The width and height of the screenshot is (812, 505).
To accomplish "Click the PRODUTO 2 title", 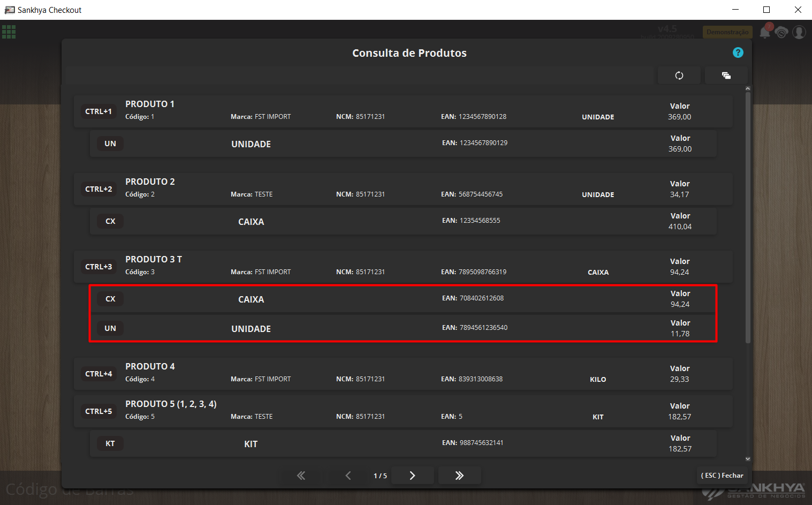I will coord(150,182).
